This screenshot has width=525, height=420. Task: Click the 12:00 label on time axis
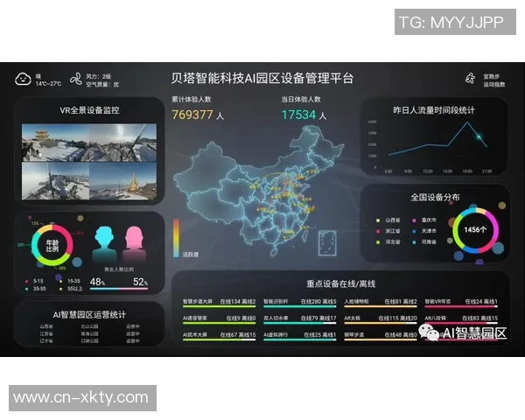(428, 171)
